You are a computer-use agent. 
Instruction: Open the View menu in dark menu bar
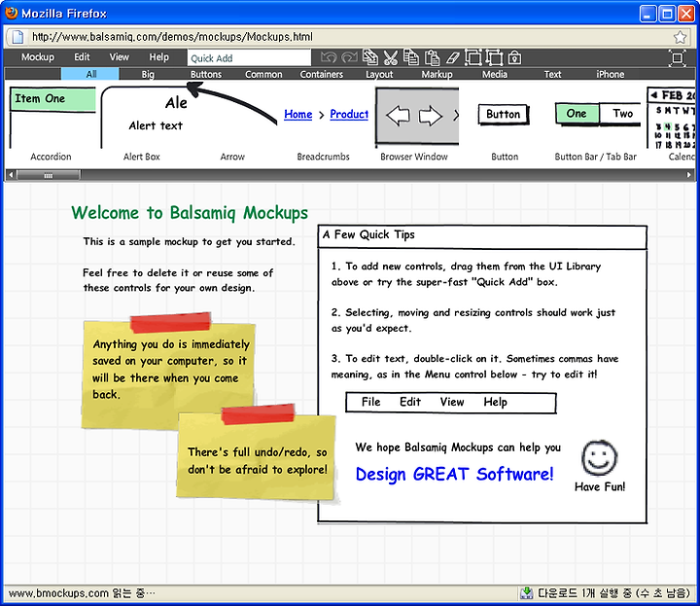(x=120, y=57)
